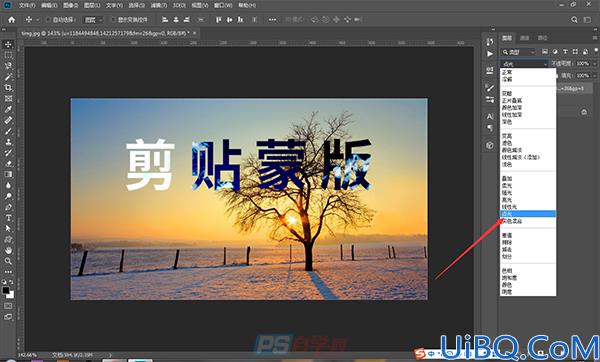Open the 文件 menu
Screen dimensions: 600x362
click(27, 5)
